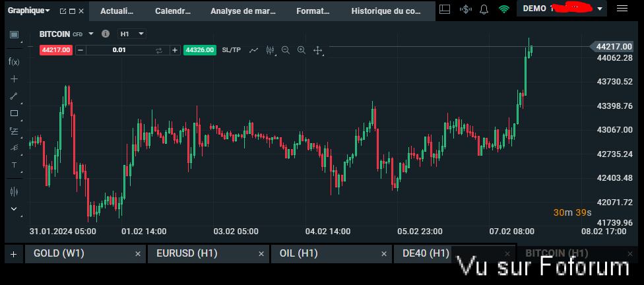This screenshot has height=285, width=644.
Task: Select the trend line drawing tool
Action: pos(14,96)
